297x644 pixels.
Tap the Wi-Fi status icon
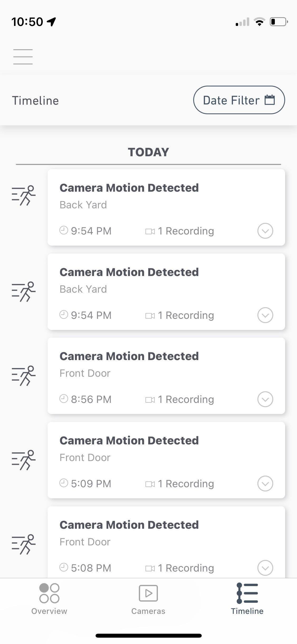point(260,22)
